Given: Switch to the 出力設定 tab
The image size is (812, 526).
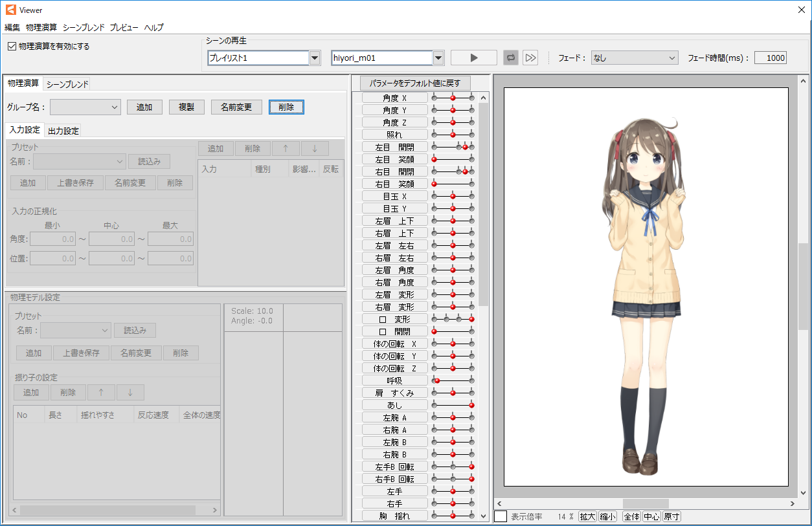Looking at the screenshot, I should point(63,131).
